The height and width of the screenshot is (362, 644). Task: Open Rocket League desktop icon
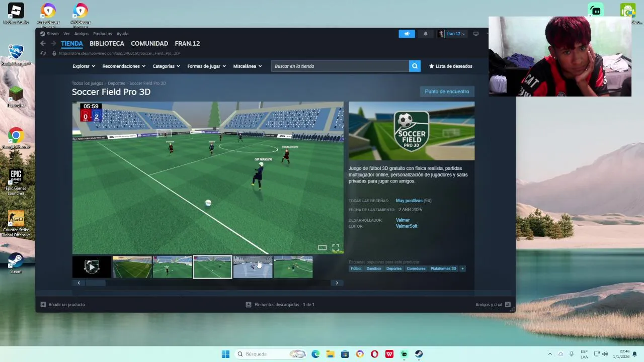(x=16, y=55)
